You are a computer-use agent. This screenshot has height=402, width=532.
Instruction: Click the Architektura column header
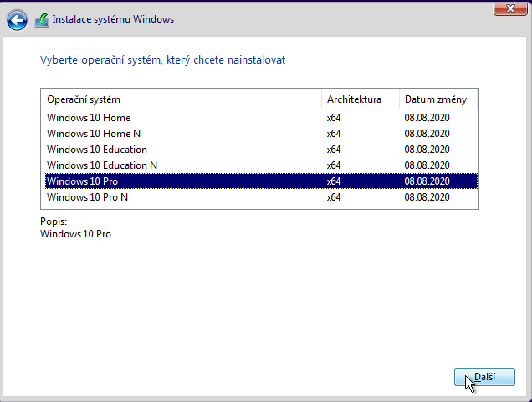[x=354, y=99]
